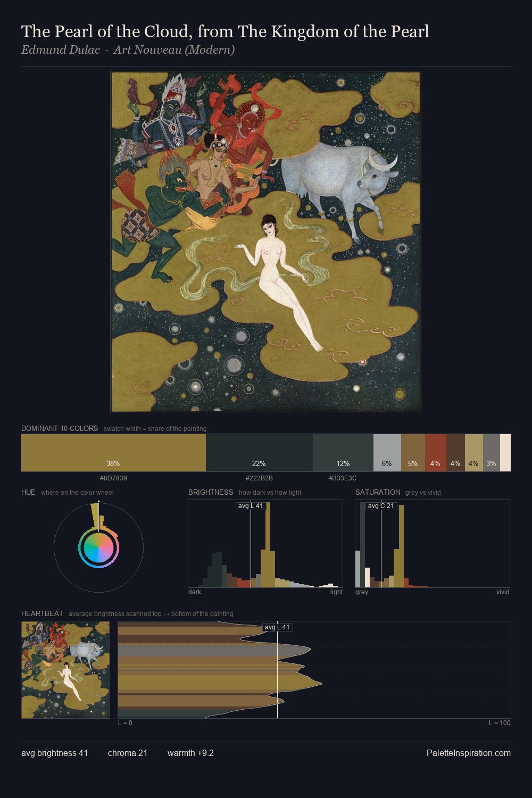The width and height of the screenshot is (532, 798).
Task: Open the large painting image
Action: click(x=265, y=242)
